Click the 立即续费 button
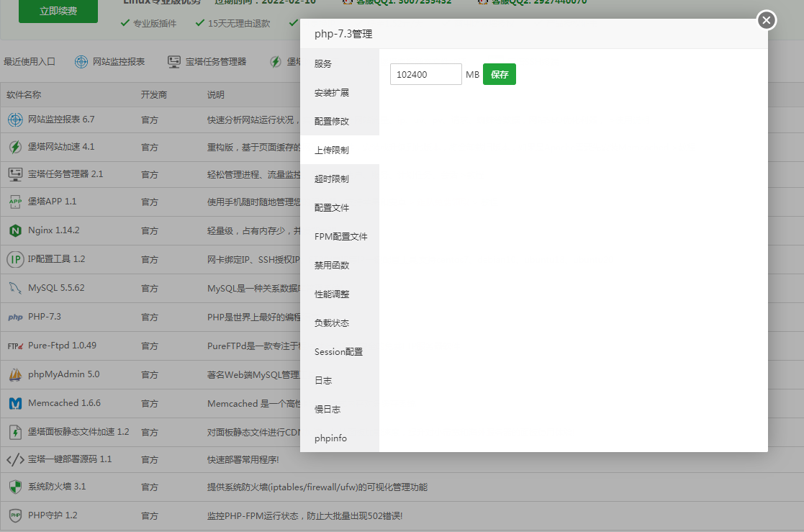Viewport: 804px width, 532px height. [58, 11]
